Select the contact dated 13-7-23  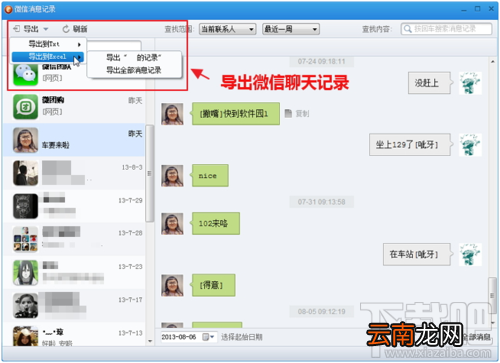pyautogui.click(x=75, y=273)
